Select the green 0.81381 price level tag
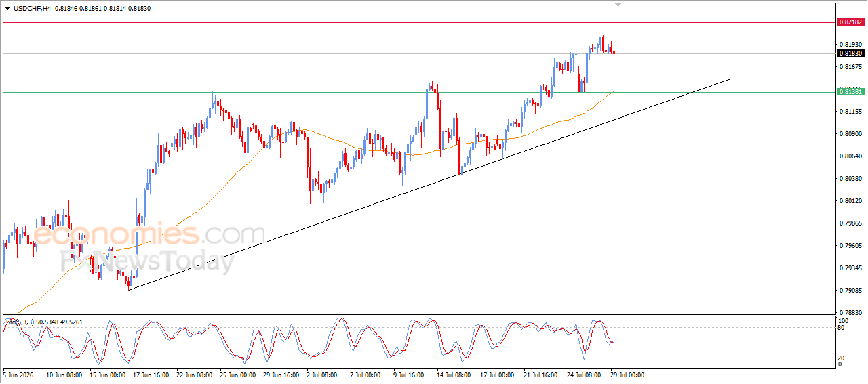Screen dimensions: 868x384 click(x=850, y=91)
